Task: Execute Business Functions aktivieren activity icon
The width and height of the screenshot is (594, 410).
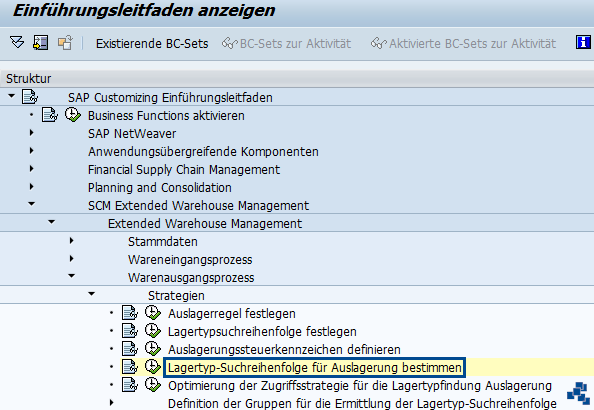Action: [72, 115]
